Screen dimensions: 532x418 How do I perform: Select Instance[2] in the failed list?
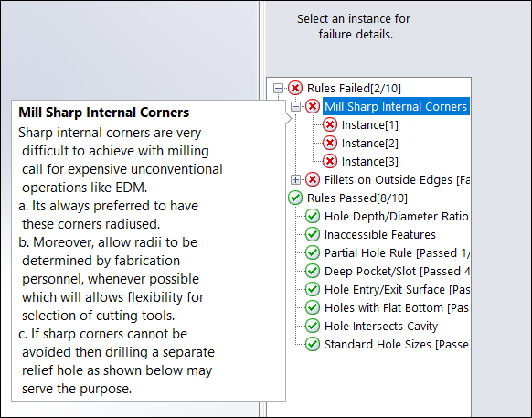[370, 144]
